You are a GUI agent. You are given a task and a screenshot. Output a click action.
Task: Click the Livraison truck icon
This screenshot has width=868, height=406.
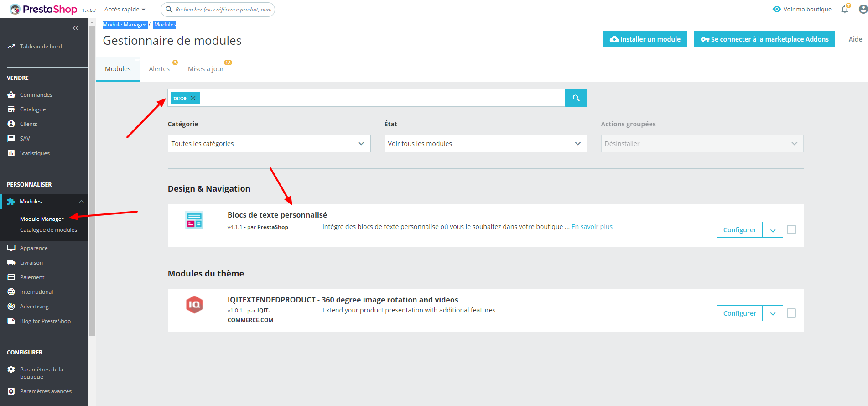(x=11, y=263)
